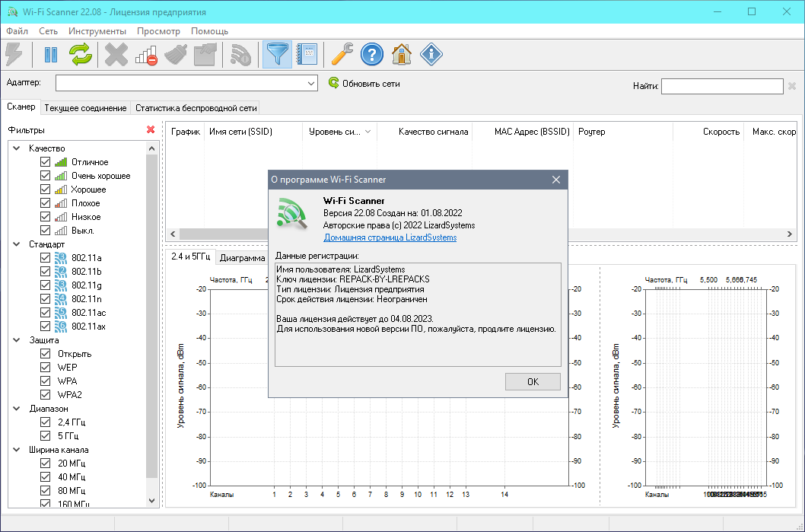Open the home page house icon
The width and height of the screenshot is (805, 532).
[402, 54]
